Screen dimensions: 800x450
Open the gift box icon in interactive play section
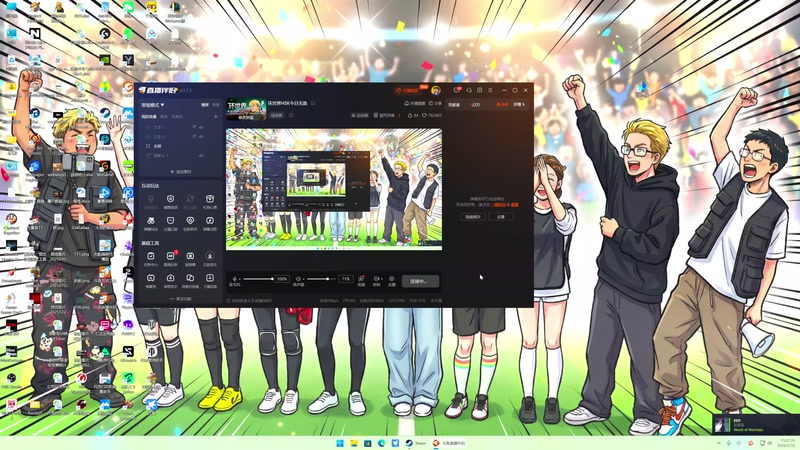point(210,198)
